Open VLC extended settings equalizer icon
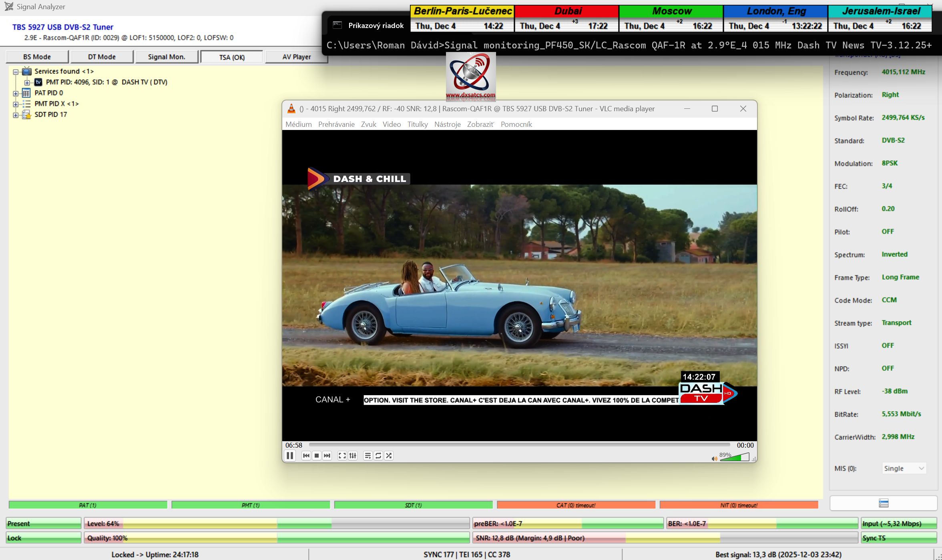Screen dimensions: 942x560 (x=353, y=456)
